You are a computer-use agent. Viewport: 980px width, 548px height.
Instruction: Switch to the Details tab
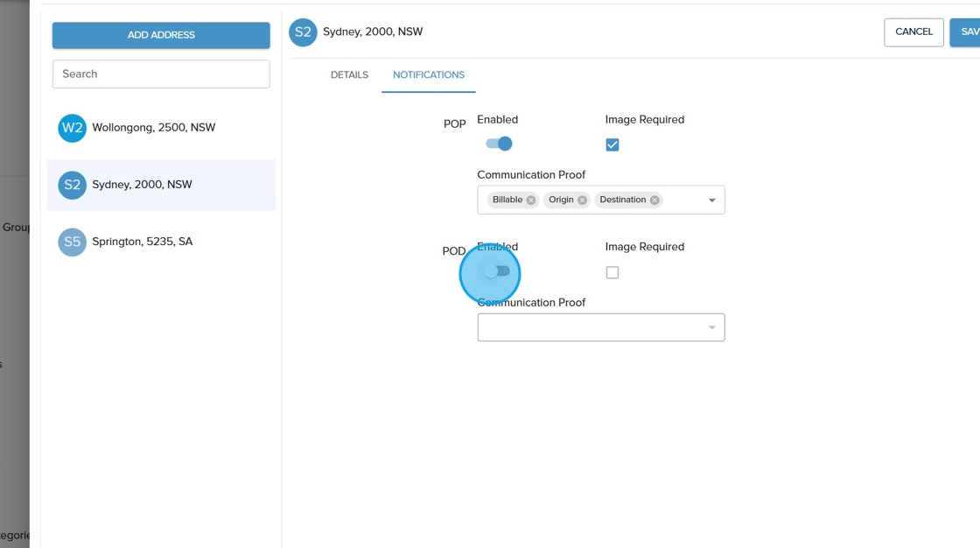coord(349,75)
